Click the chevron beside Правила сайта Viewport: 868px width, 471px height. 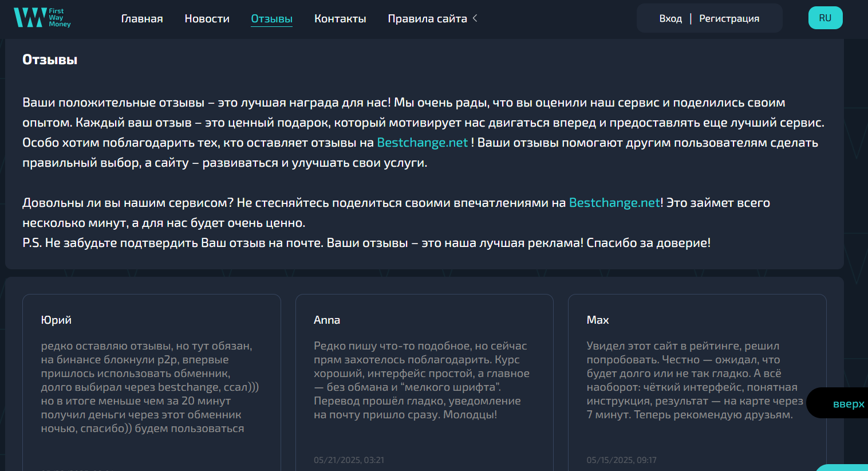pyautogui.click(x=475, y=18)
